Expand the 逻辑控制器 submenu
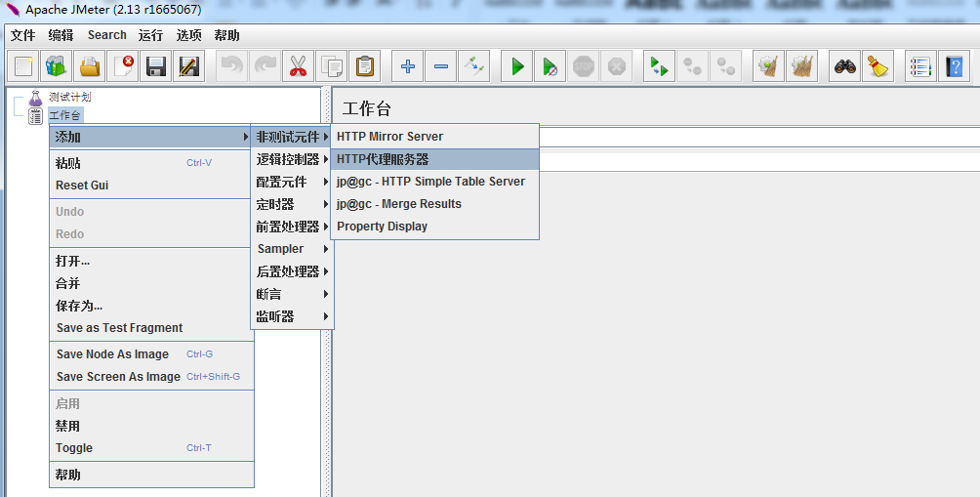The image size is (980, 497). 292,159
